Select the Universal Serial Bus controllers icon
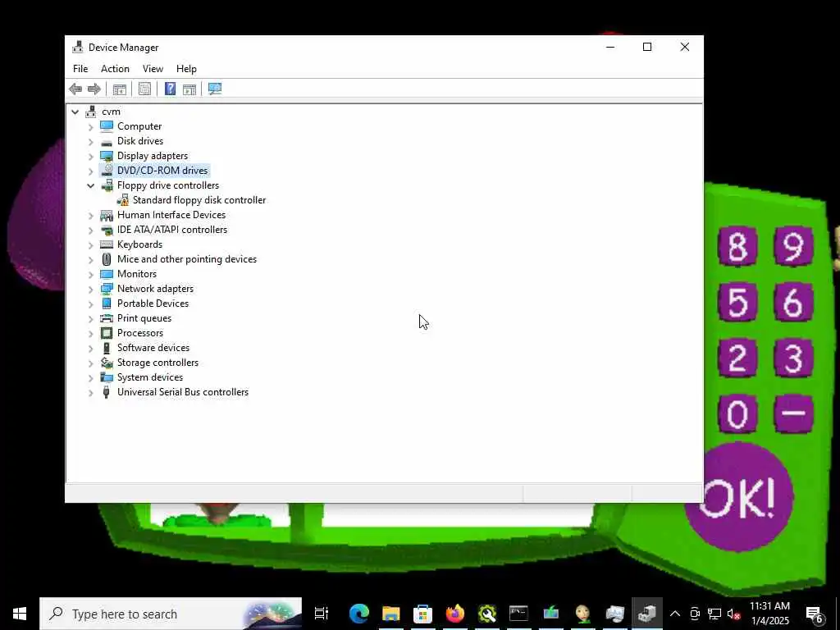 click(x=107, y=392)
